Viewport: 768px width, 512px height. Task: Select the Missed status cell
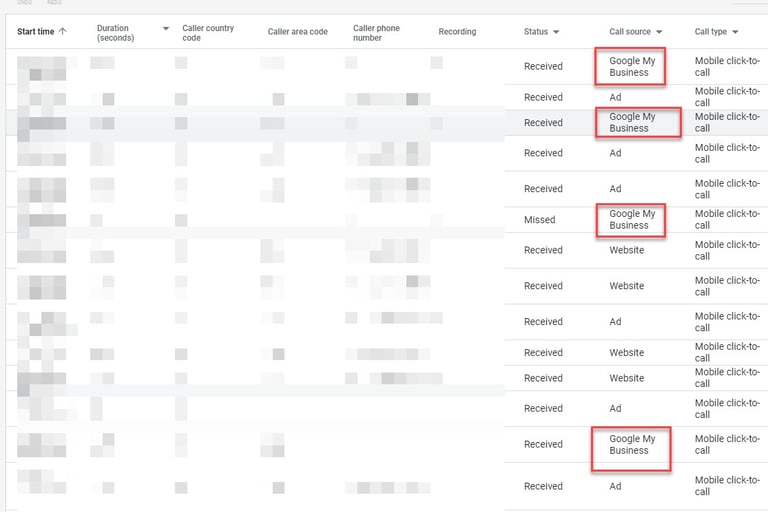coord(539,219)
